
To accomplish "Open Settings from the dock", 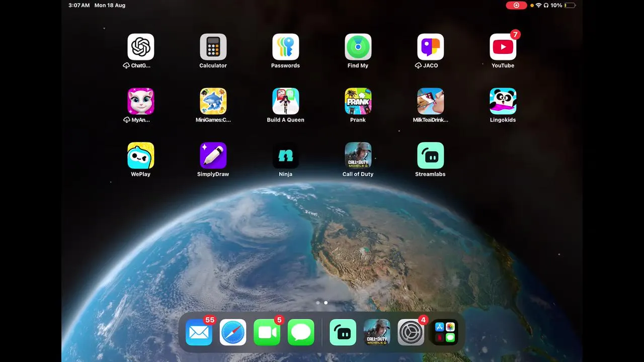I will tap(411, 332).
